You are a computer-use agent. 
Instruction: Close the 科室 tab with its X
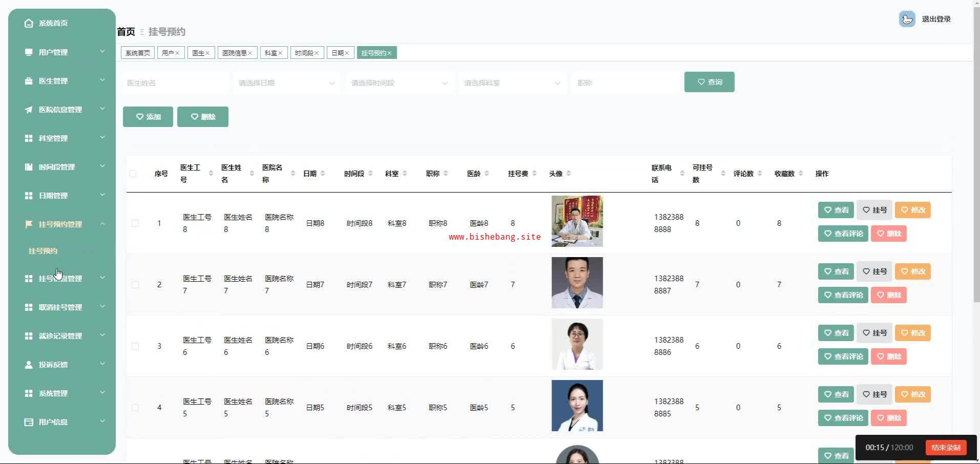click(x=280, y=53)
